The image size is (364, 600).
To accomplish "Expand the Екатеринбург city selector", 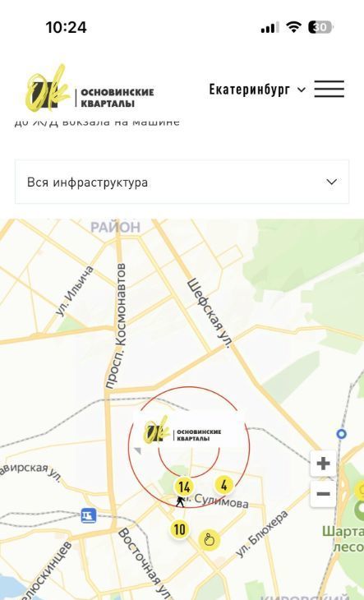I will [x=257, y=90].
